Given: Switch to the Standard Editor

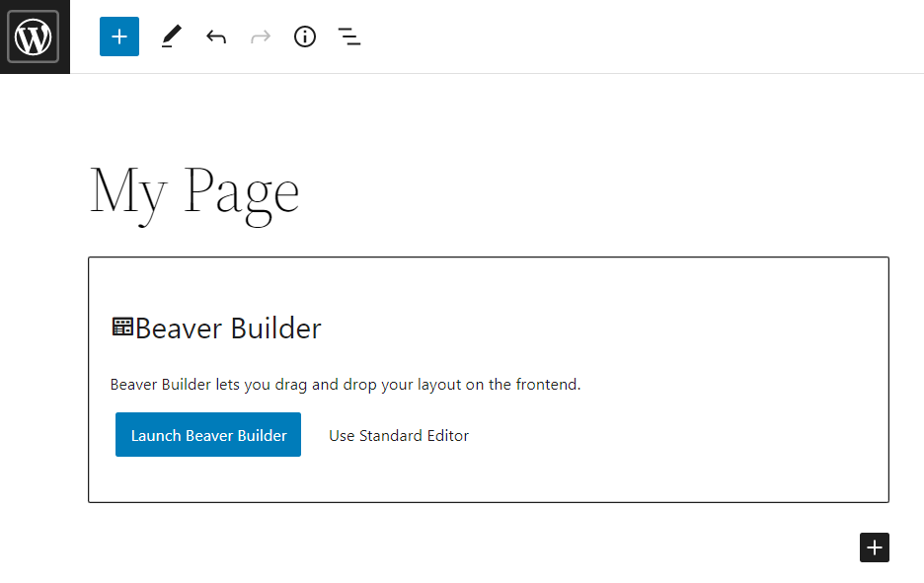Looking at the screenshot, I should click(x=399, y=435).
